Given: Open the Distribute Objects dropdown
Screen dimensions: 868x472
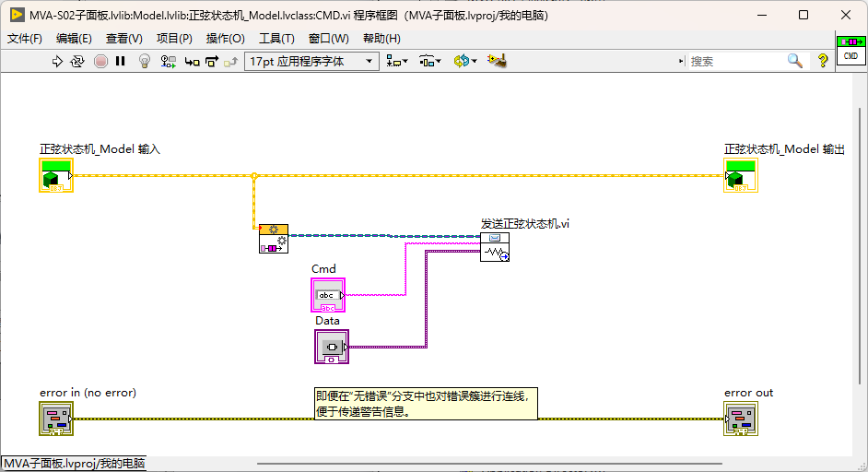Looking at the screenshot, I should (429, 62).
